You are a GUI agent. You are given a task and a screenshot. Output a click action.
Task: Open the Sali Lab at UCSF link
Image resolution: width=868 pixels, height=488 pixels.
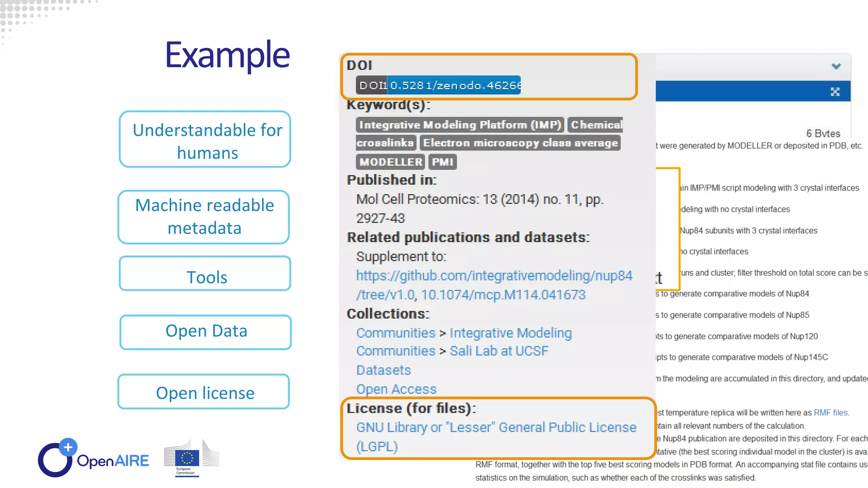pos(499,351)
